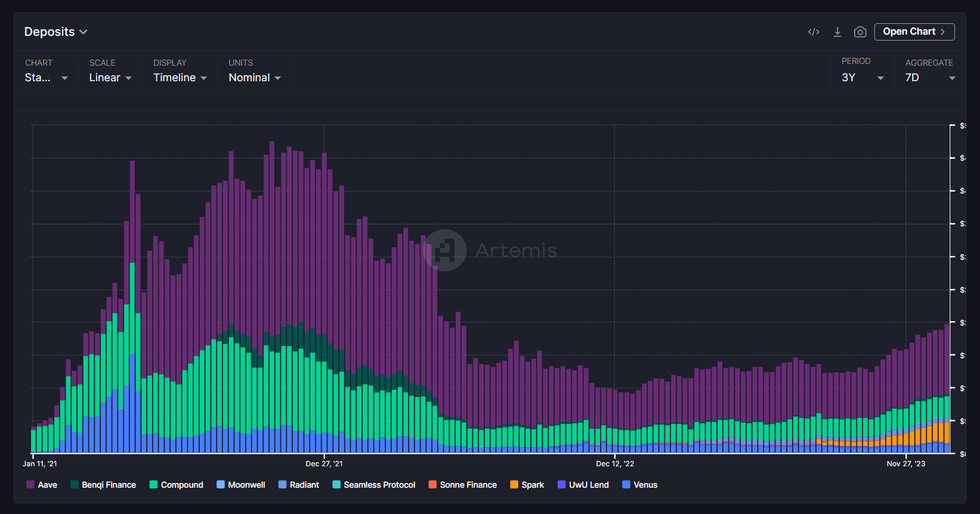The image size is (980, 514).
Task: Open the Aggregate 7D dropdown
Action: 930,78
